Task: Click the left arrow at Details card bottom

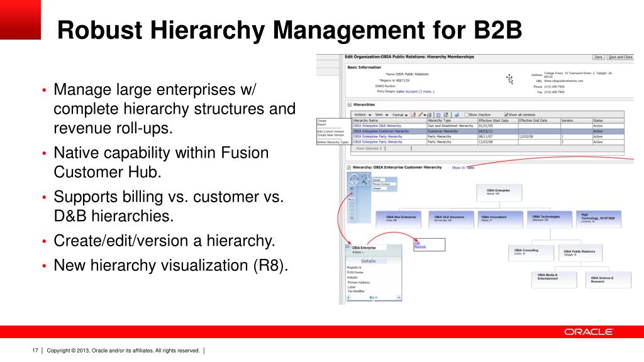Action: (348, 297)
